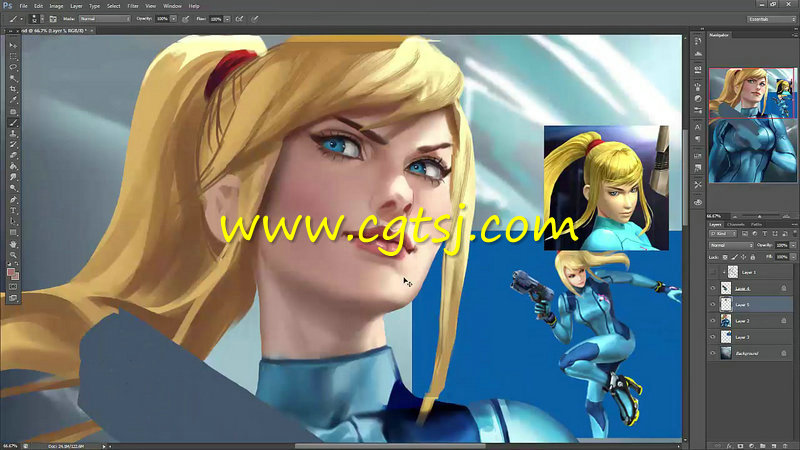Click the Add layer style fx icon
This screenshot has width=800, height=450.
click(x=730, y=446)
